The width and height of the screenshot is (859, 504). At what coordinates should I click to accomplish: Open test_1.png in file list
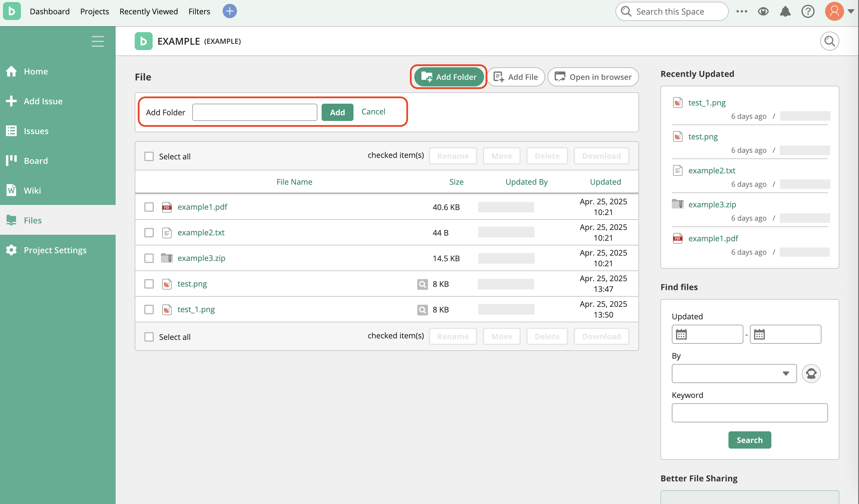tap(196, 309)
